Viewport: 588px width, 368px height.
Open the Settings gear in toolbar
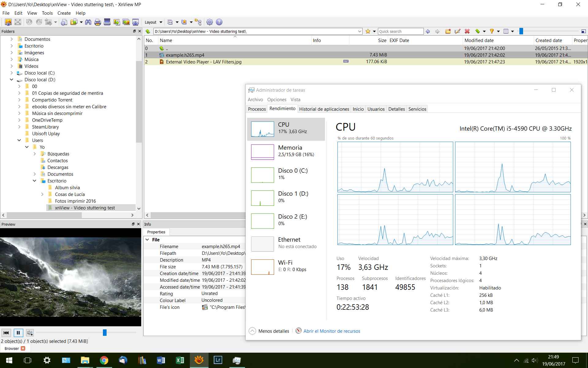tap(209, 22)
